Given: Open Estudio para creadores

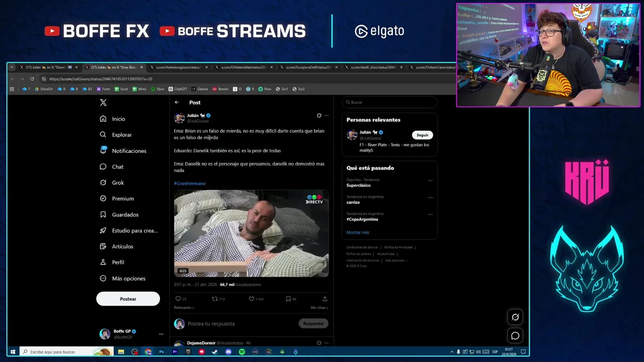Looking at the screenshot, I should [129, 230].
